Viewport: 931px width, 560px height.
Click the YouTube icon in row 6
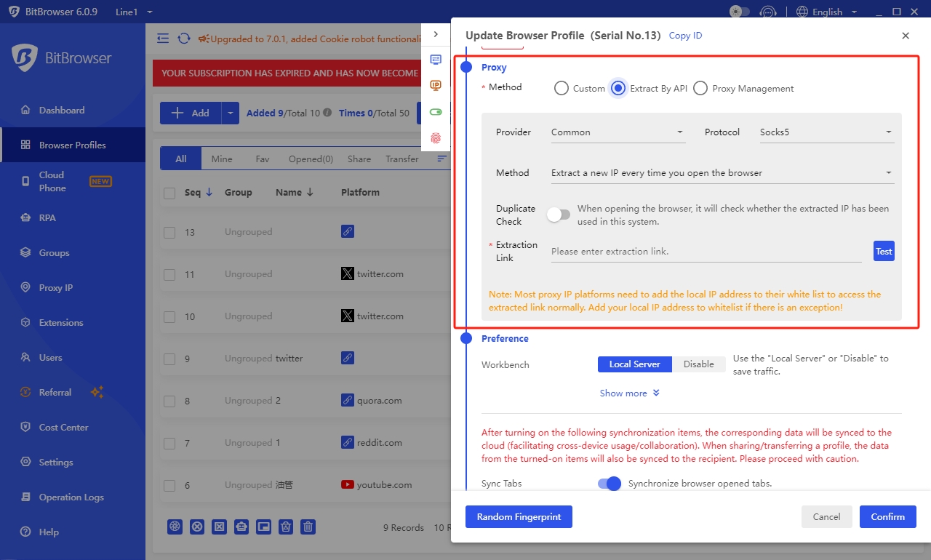coord(348,484)
